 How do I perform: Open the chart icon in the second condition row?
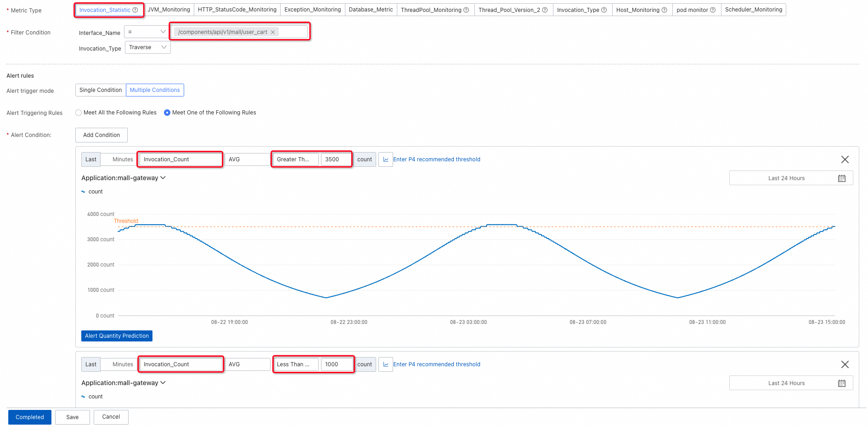click(386, 364)
